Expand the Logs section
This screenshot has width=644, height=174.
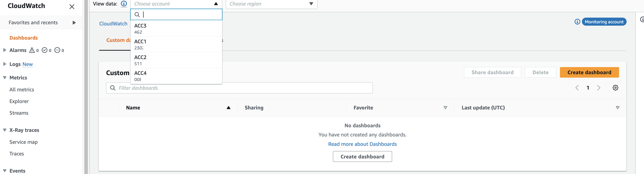[5, 64]
